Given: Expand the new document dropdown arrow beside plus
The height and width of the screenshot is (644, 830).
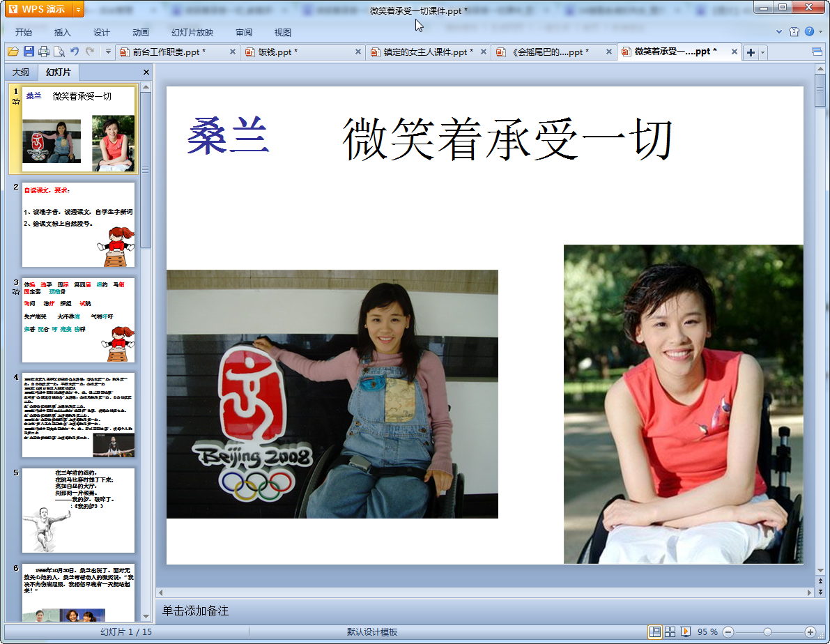Looking at the screenshot, I should point(763,52).
